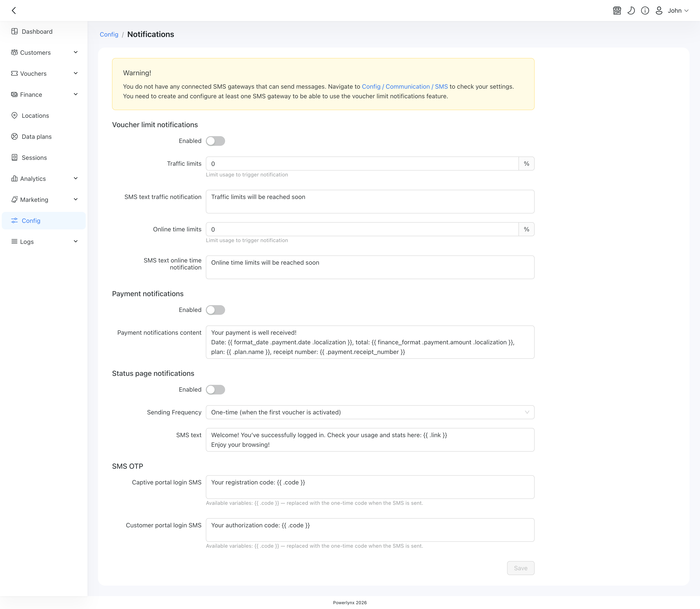The width and height of the screenshot is (700, 609).
Task: Expand the Marketing menu chevron
Action: point(76,199)
